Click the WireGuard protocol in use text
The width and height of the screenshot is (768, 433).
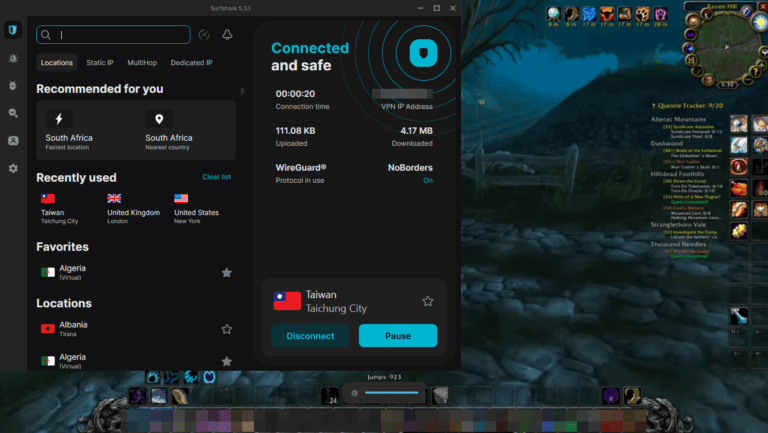point(301,173)
